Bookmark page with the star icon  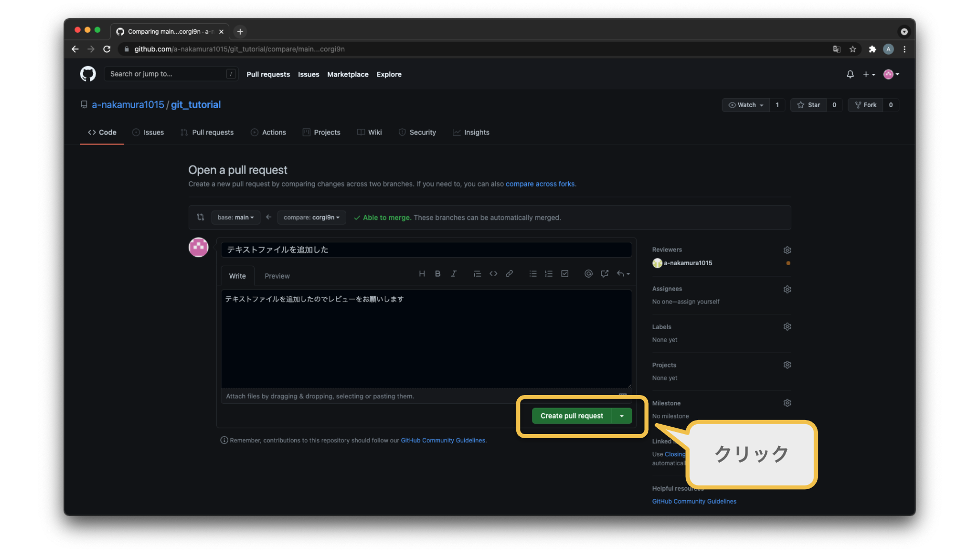(853, 49)
